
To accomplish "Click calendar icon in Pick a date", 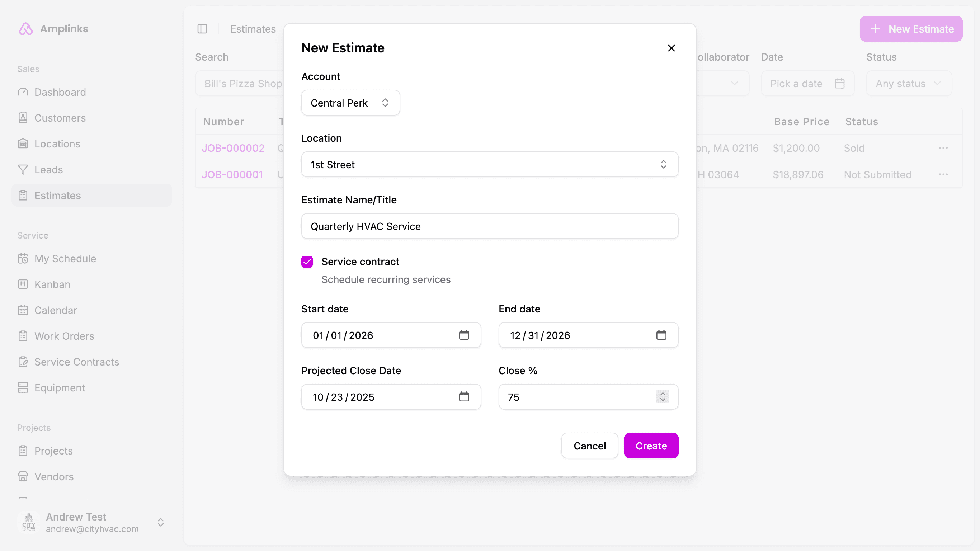I will 840,83.
